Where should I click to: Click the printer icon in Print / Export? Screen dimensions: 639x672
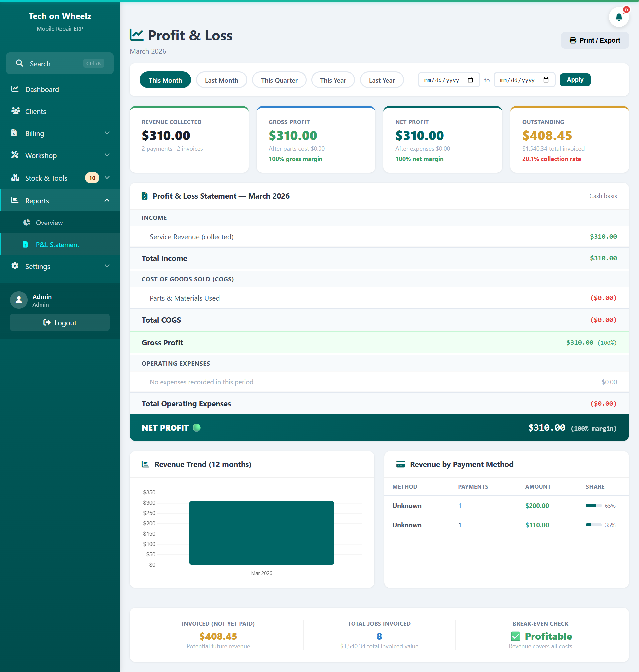pos(573,40)
